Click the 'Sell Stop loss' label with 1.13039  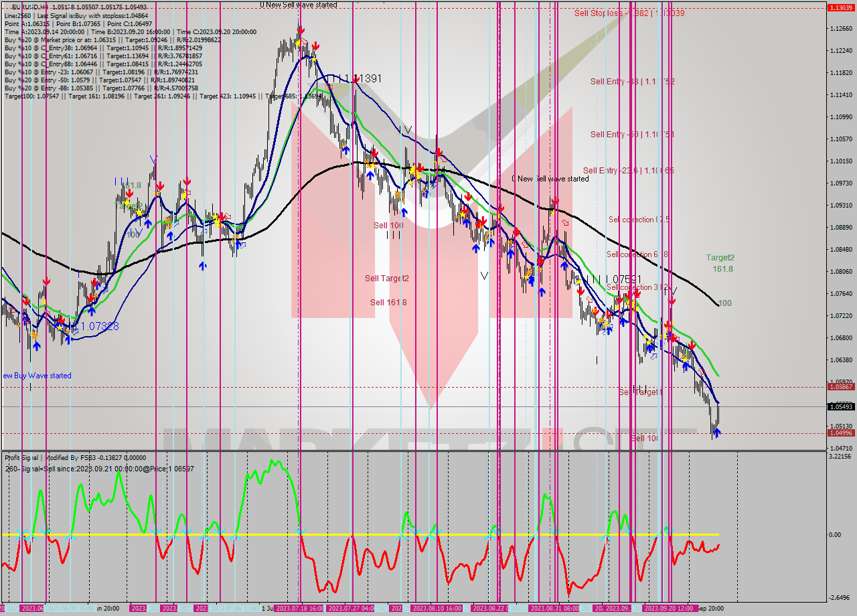point(629,13)
